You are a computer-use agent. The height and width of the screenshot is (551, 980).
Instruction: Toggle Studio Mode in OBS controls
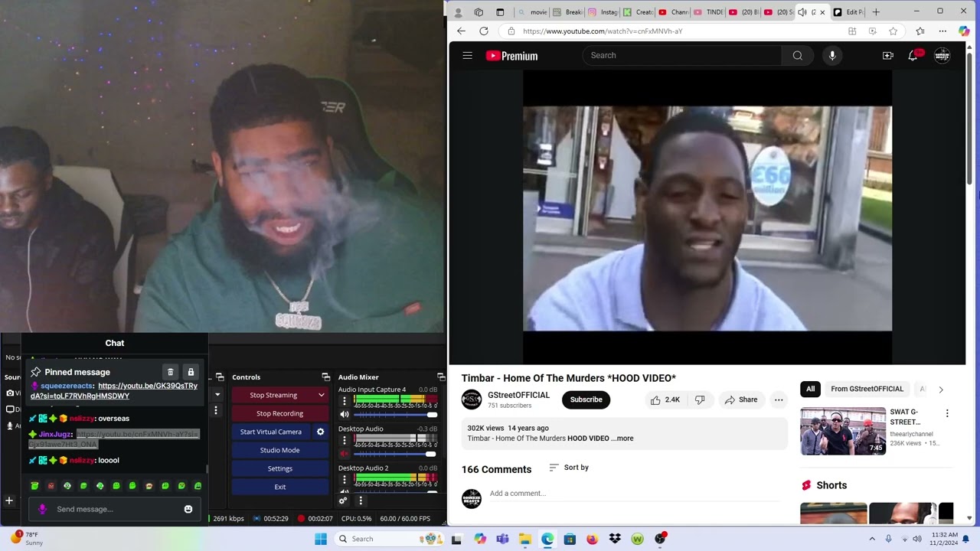[279, 450]
